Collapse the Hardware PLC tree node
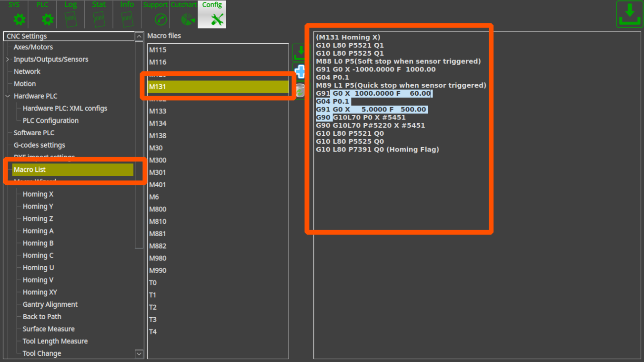 [8, 96]
